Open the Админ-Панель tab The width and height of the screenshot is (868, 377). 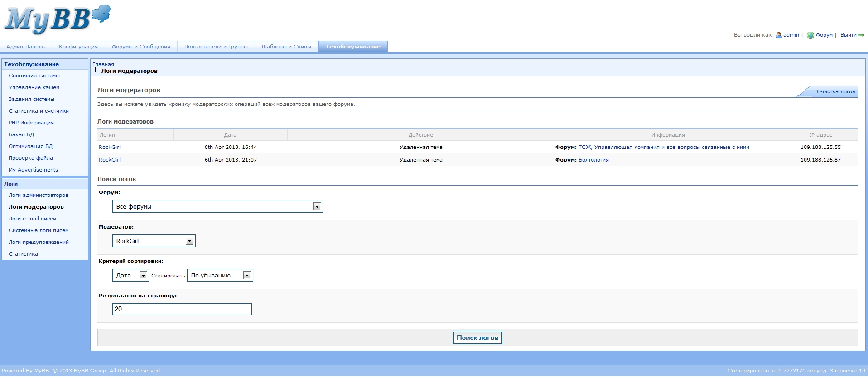pyautogui.click(x=26, y=47)
